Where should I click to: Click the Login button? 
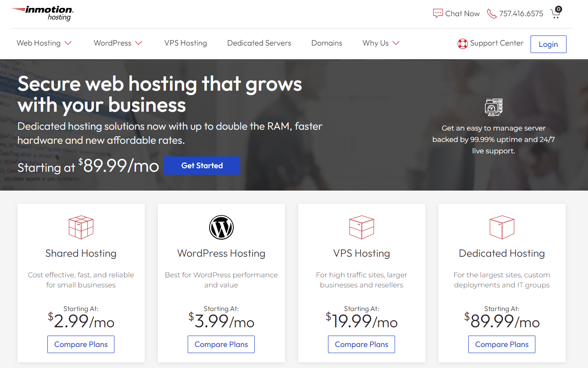(548, 44)
